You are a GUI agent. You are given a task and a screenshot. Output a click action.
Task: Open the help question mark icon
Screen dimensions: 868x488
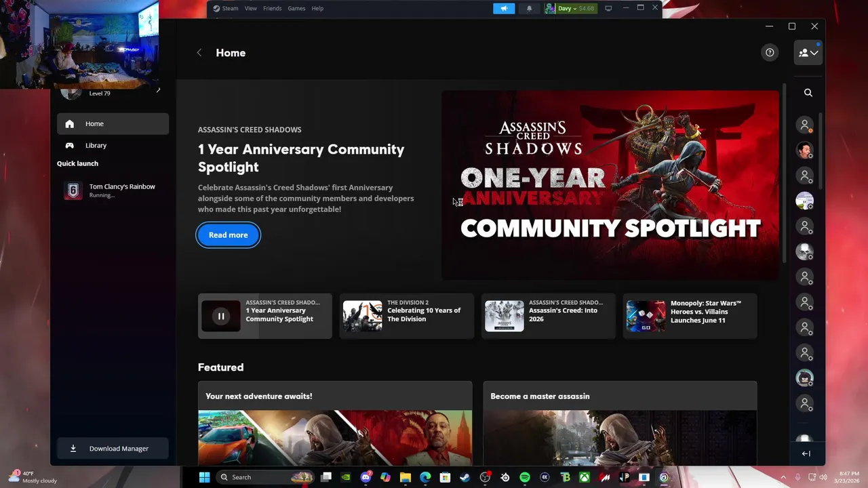pos(770,52)
